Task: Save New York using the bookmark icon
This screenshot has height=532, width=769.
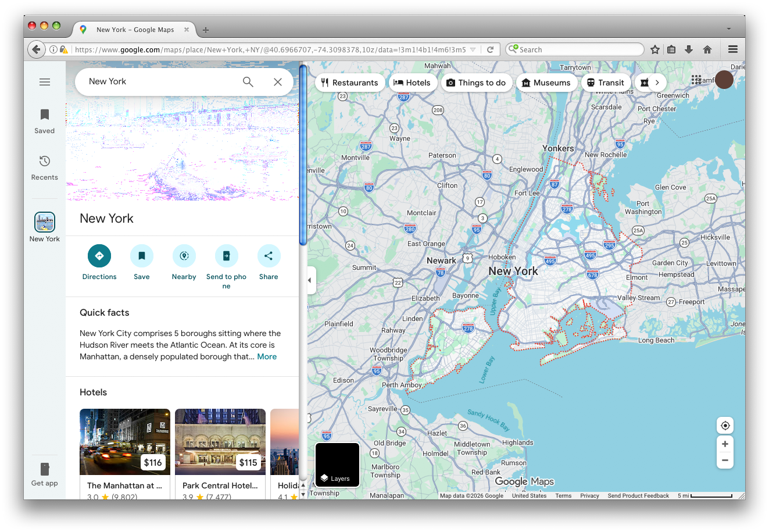Action: point(142,256)
